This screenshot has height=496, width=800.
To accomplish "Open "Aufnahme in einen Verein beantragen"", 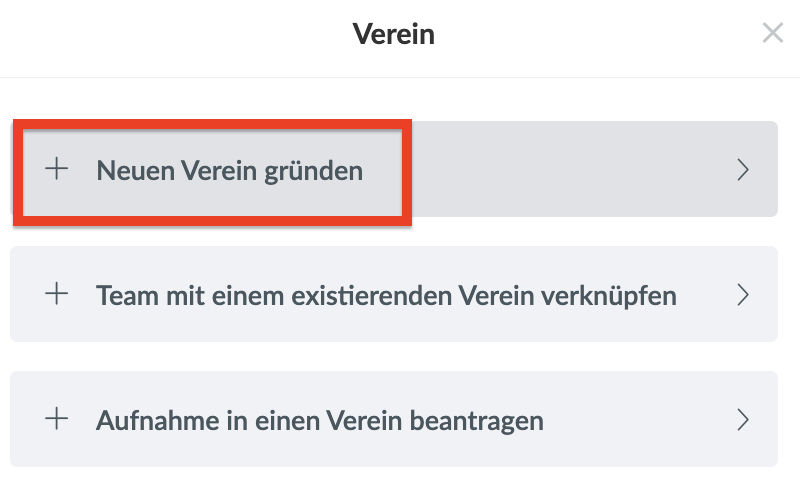I will (319, 420).
